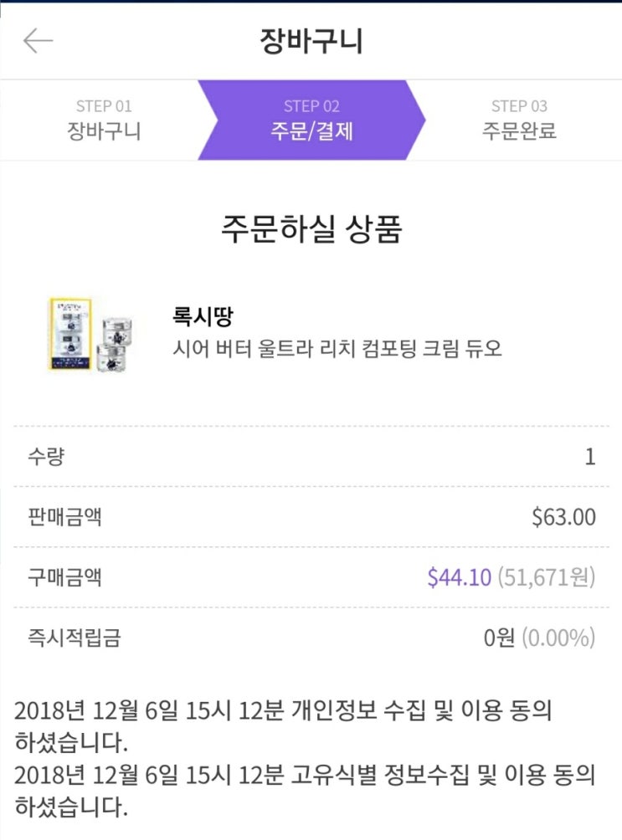
Task: Open the STEP 03 주문완료 tab
Action: click(519, 120)
